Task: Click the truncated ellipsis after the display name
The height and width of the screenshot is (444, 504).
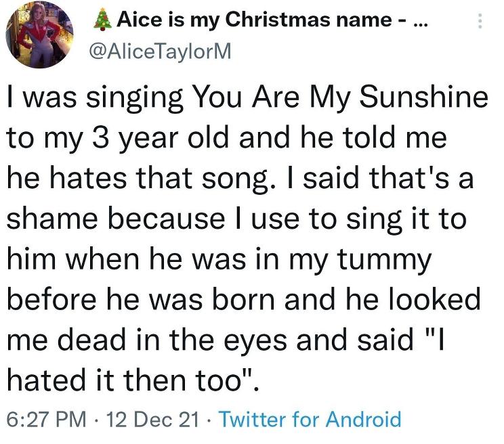Action: click(419, 22)
